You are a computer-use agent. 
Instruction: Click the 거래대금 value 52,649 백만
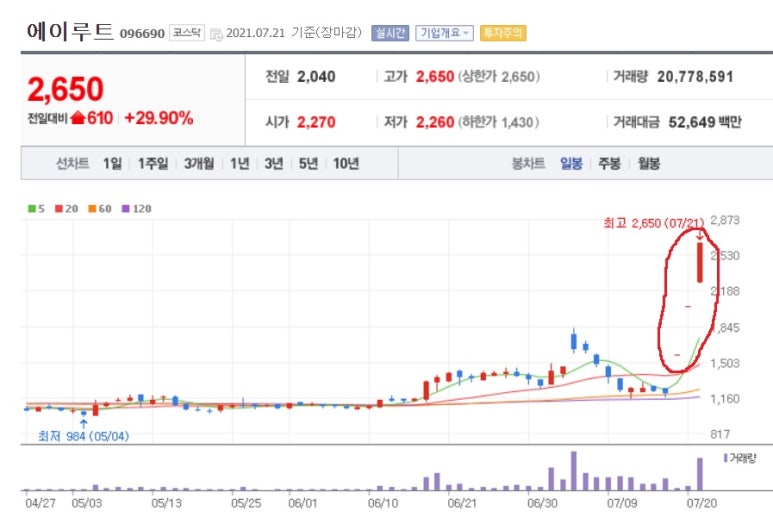tap(705, 122)
